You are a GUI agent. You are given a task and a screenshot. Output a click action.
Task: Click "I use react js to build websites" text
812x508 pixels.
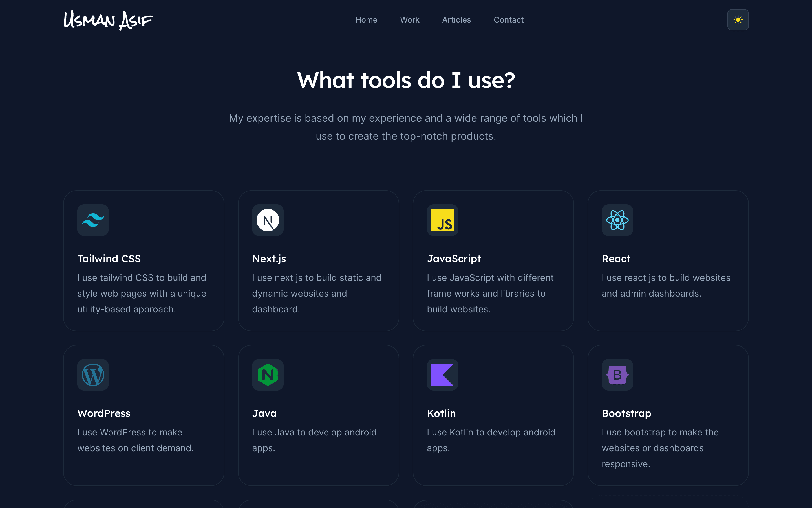(666, 286)
